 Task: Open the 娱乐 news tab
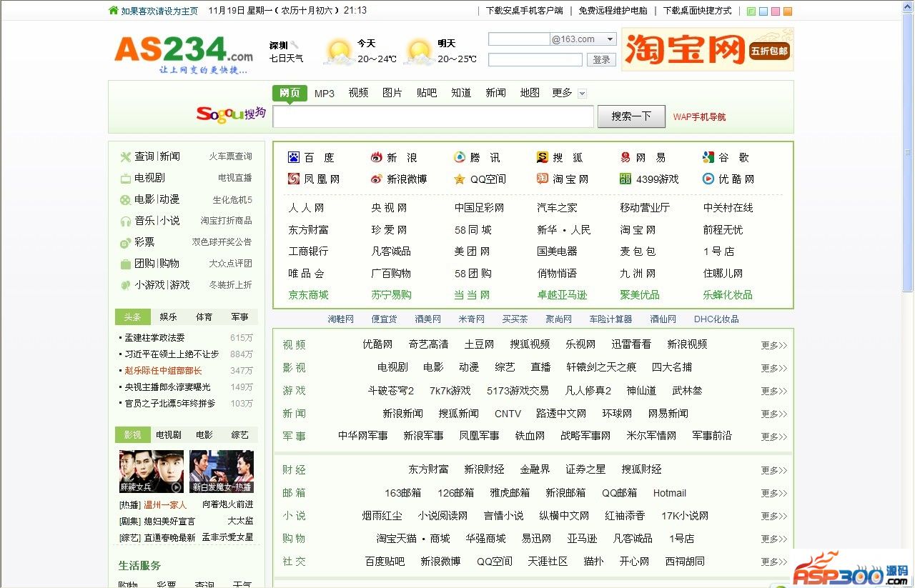click(168, 317)
